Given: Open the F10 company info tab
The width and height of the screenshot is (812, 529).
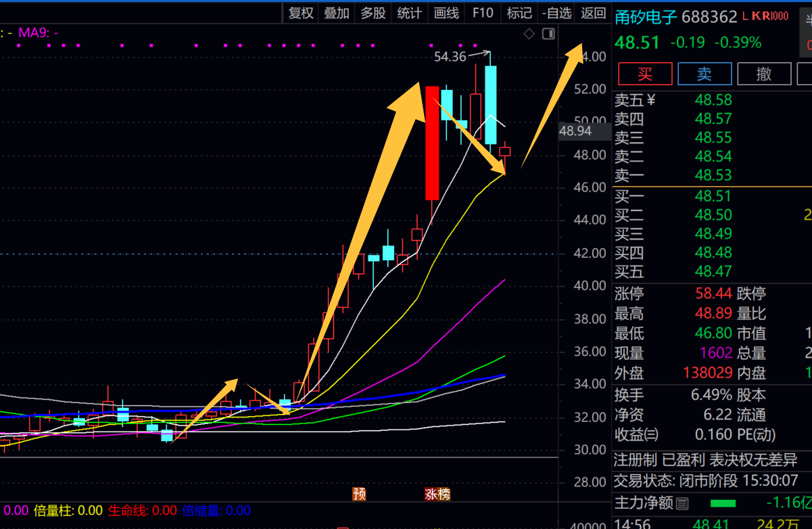Looking at the screenshot, I should point(482,13).
